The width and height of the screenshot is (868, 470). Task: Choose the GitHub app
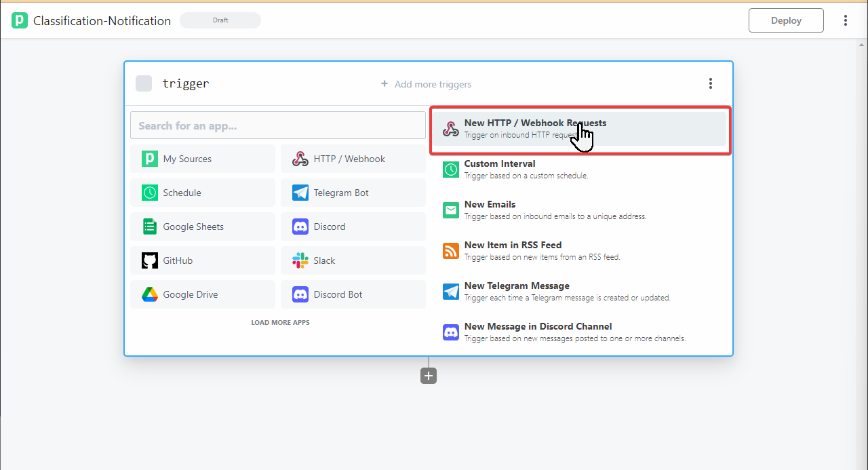[x=203, y=260]
